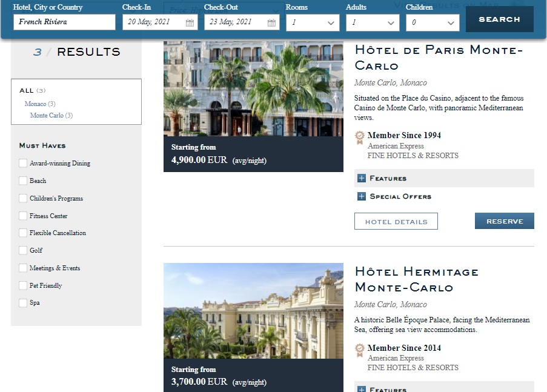Check the Beach must-have filter
This screenshot has height=392, width=547.
click(23, 181)
